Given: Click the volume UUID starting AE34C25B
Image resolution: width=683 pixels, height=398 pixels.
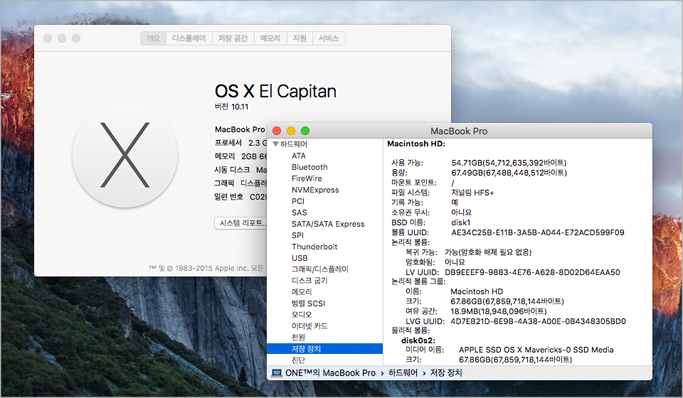Looking at the screenshot, I should pos(538,233).
